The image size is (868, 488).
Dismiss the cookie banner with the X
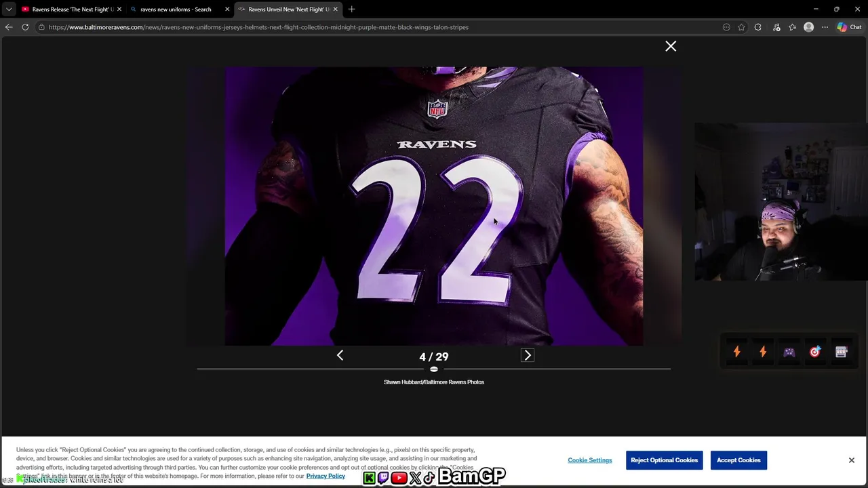[x=852, y=460]
